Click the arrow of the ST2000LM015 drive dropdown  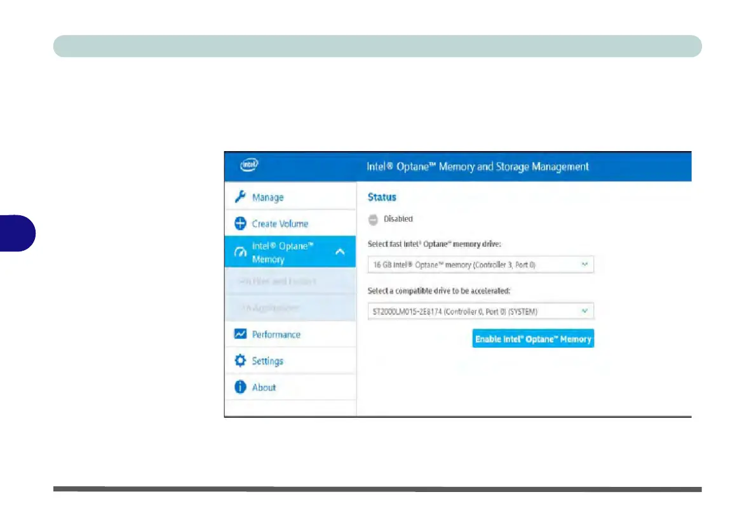(x=584, y=311)
